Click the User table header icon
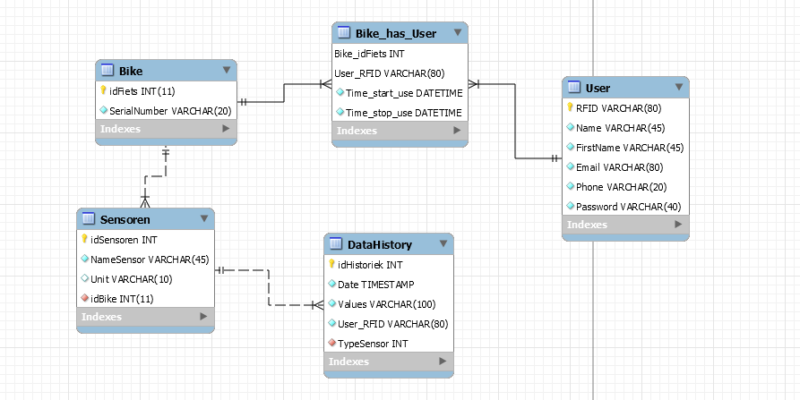Screen dimensions: 800x400 point(572,88)
